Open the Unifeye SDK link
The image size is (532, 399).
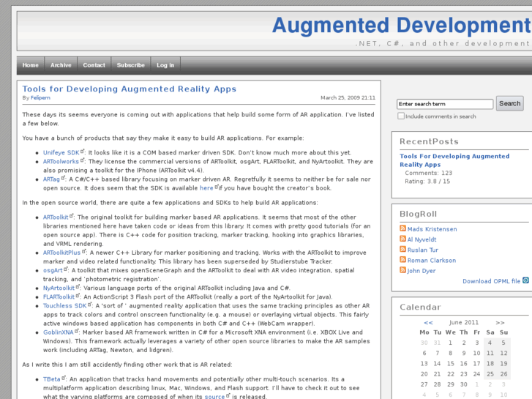coord(61,153)
